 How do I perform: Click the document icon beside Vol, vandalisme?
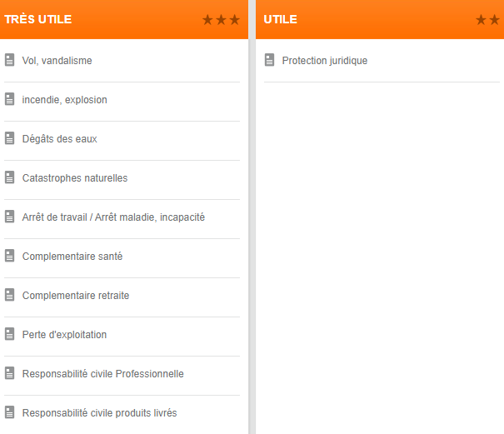[10, 60]
